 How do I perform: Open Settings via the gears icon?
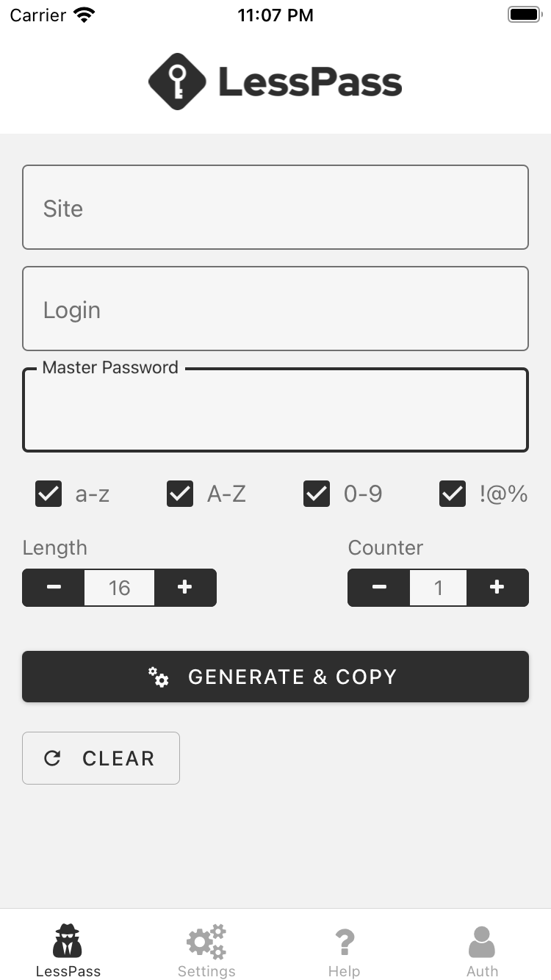(x=206, y=941)
